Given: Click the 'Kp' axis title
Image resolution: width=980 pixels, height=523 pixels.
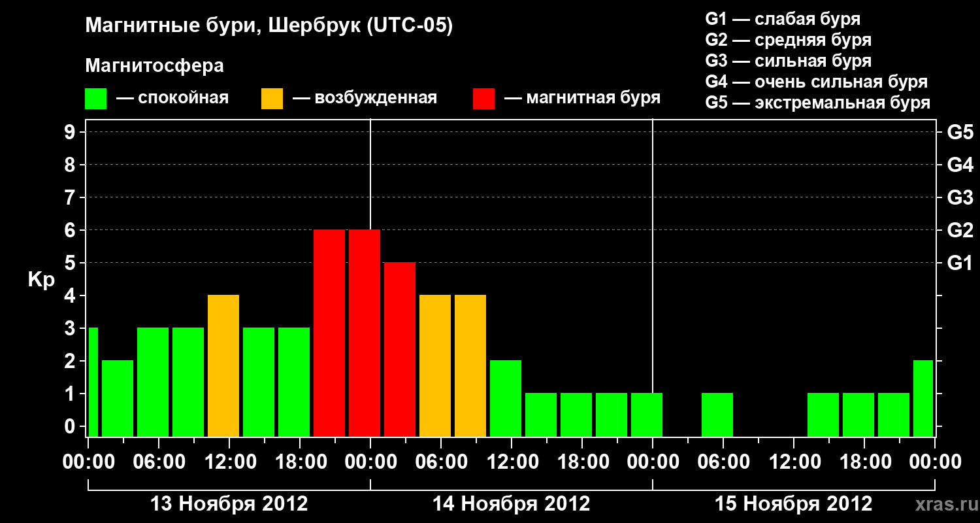Looking at the screenshot, I should click(x=41, y=280).
